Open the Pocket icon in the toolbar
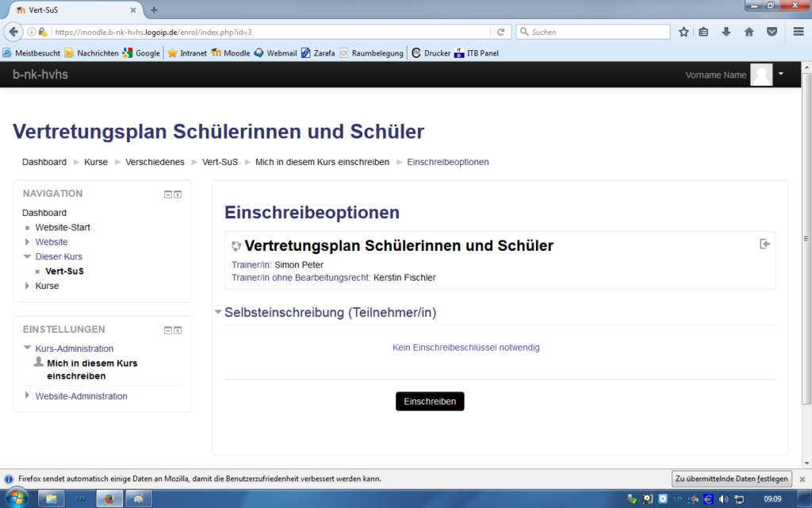Viewport: 812px width, 508px height. pyautogui.click(x=772, y=33)
